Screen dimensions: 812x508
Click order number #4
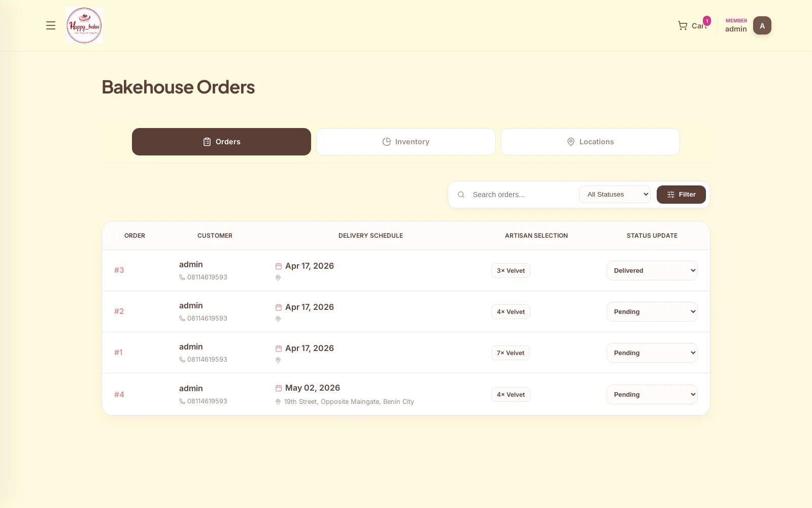(x=119, y=395)
